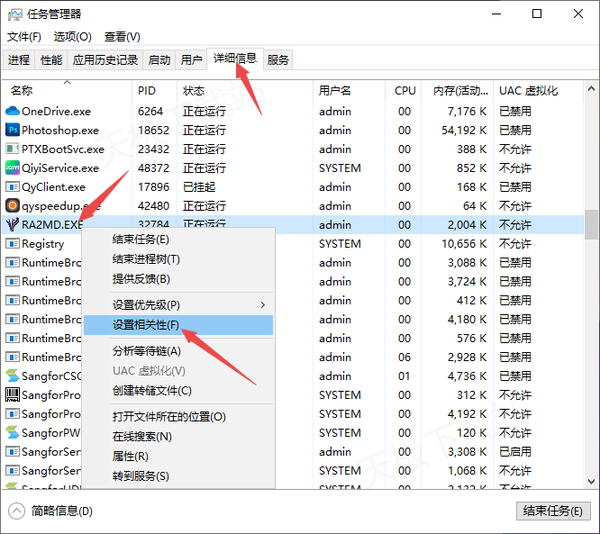This screenshot has width=600, height=534.
Task: Sort by the PID column header
Action: tap(147, 90)
